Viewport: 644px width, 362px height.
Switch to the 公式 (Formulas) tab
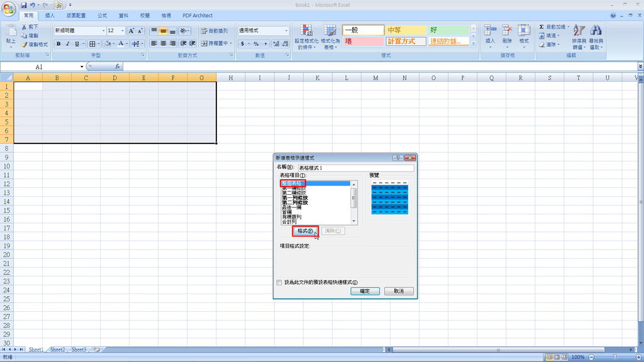click(x=103, y=16)
